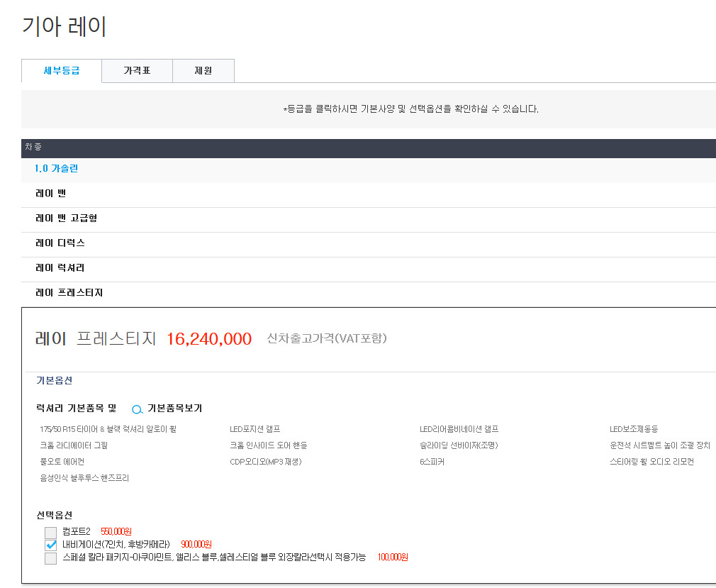Click the 등급을 클릭하시면 notice text
716x588 pixels.
(411, 109)
